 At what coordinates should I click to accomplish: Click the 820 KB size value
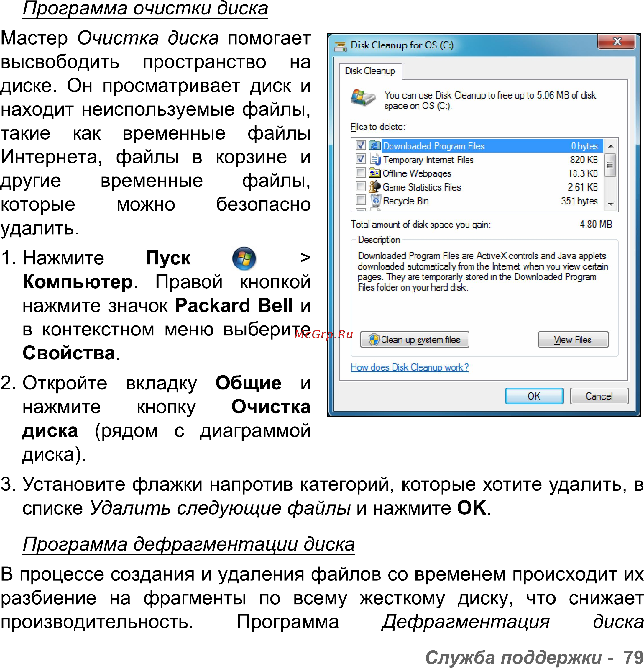click(584, 160)
